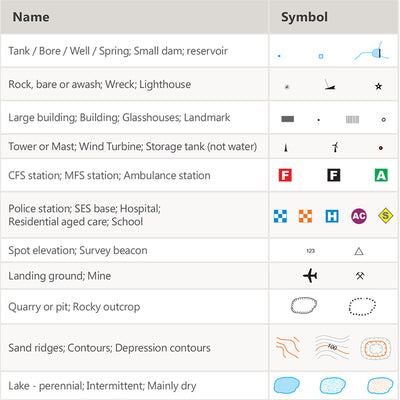Click the Lighthouse star symbol
Screen dimensions: 400x400
[378, 86]
